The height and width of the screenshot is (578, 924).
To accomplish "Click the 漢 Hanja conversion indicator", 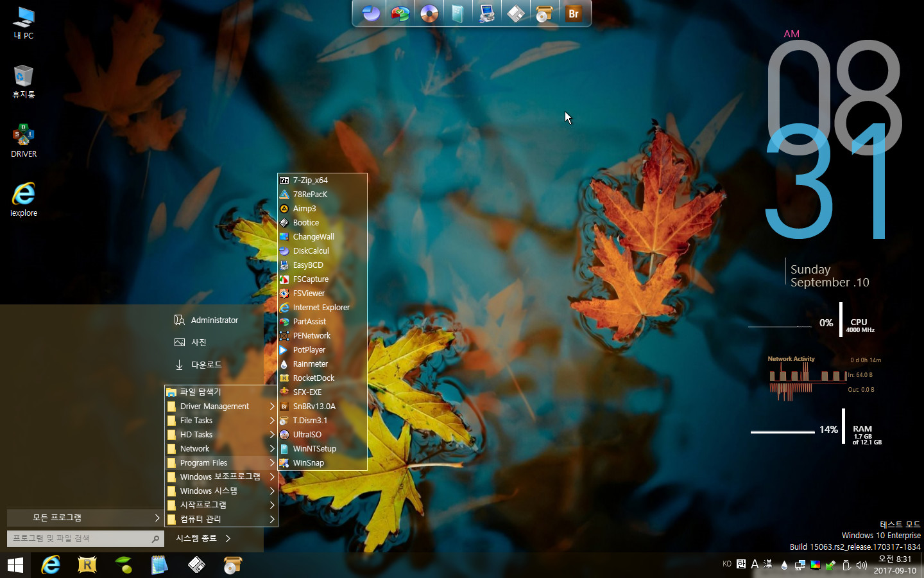I will coord(768,565).
